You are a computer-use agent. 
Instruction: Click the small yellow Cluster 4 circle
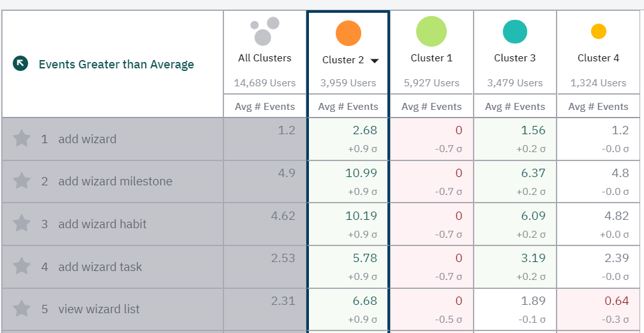598,31
